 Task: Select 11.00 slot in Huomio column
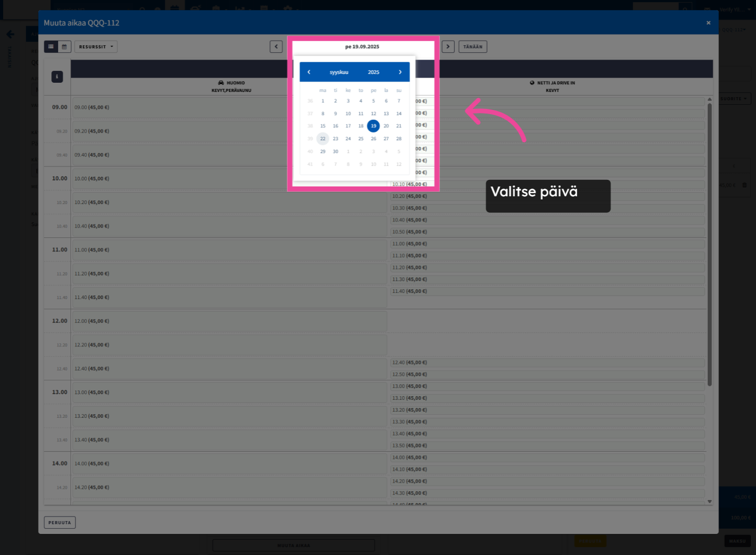(229, 250)
